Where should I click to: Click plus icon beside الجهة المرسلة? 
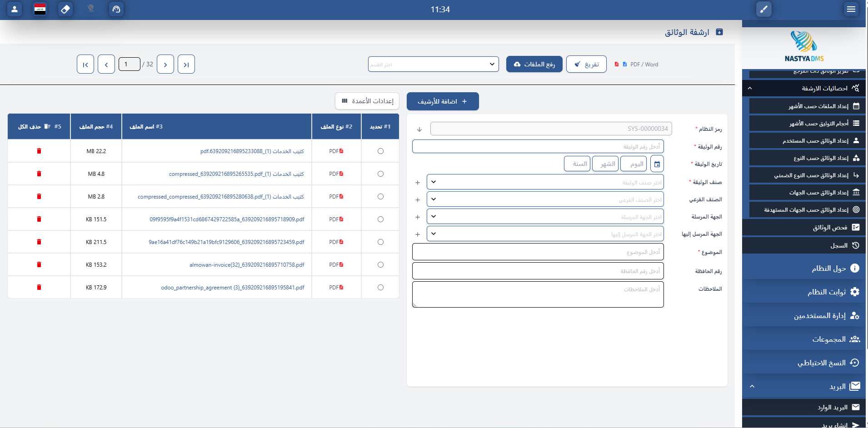(418, 217)
